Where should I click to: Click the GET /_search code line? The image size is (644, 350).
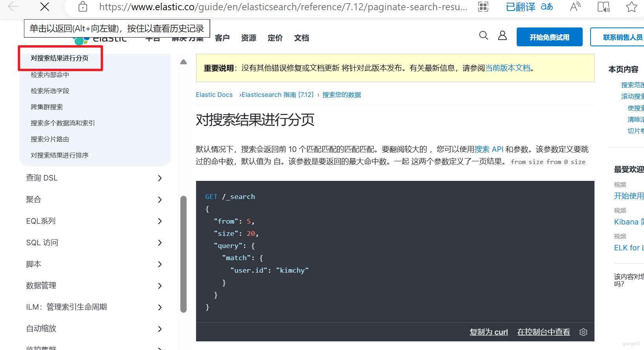230,197
